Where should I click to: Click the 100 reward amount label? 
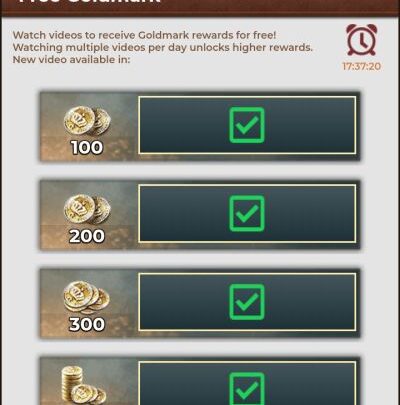(x=87, y=148)
